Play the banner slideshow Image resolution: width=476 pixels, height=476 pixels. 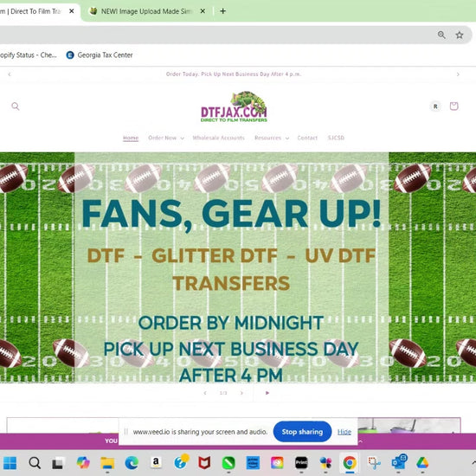pos(267,393)
